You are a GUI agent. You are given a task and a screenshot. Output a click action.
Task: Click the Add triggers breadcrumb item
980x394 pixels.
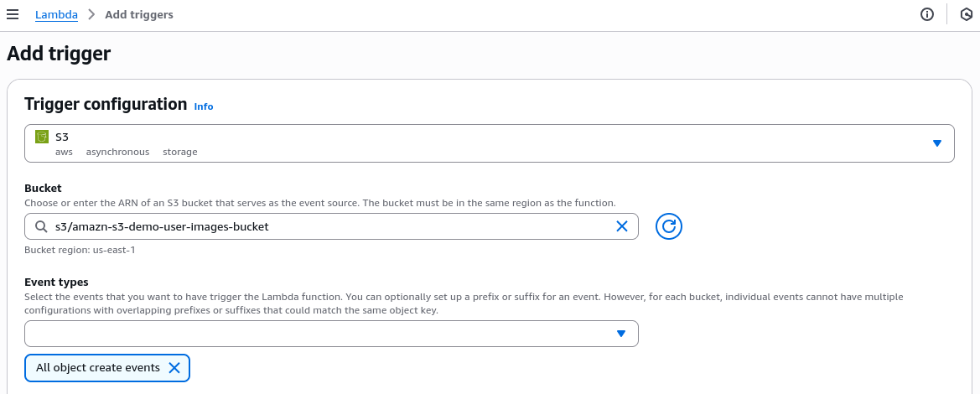139,15
